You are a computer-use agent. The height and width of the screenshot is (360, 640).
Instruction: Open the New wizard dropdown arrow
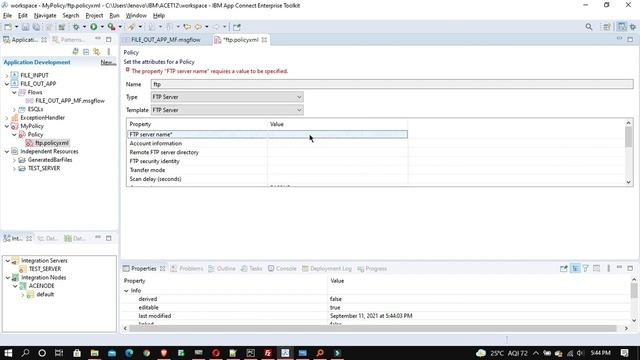point(16,27)
